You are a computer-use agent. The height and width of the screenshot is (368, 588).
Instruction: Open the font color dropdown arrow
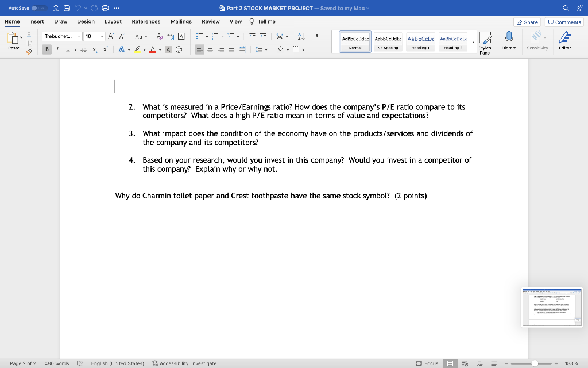[160, 49]
